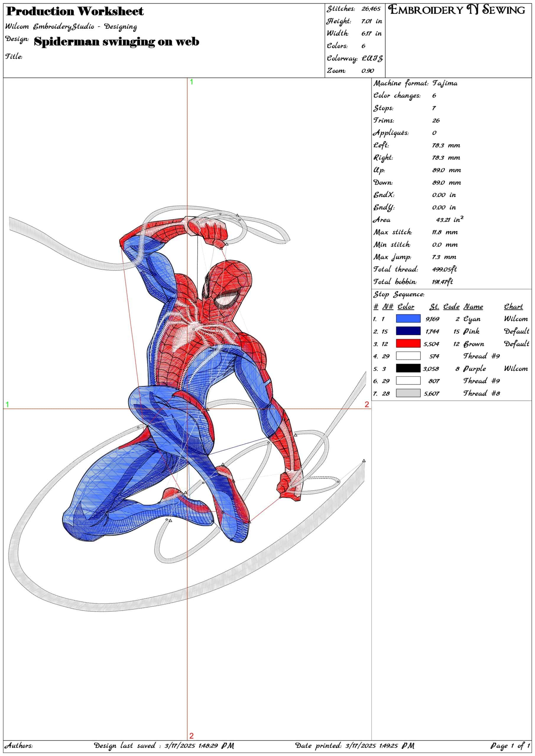Click the stitch count "1,744"
This screenshot has width=535, height=756.
tap(432, 332)
